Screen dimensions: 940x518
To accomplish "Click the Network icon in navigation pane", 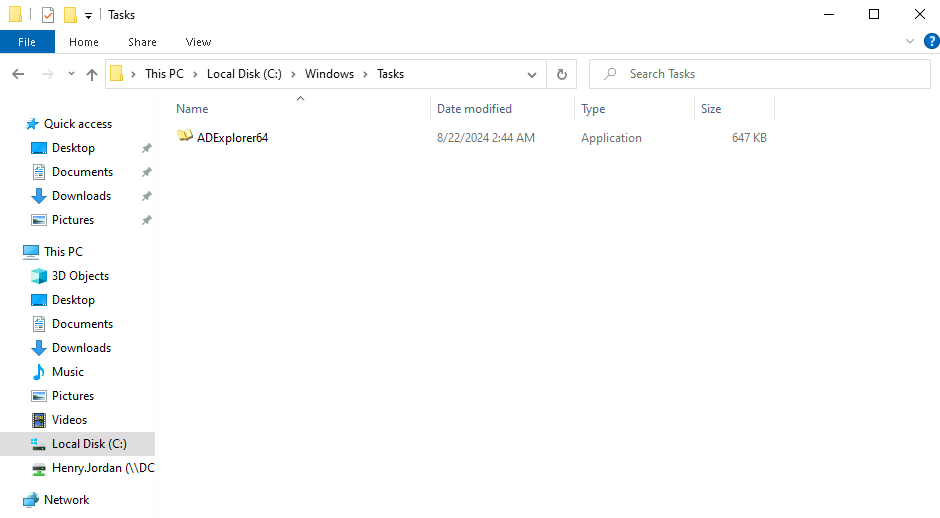I will point(31,500).
